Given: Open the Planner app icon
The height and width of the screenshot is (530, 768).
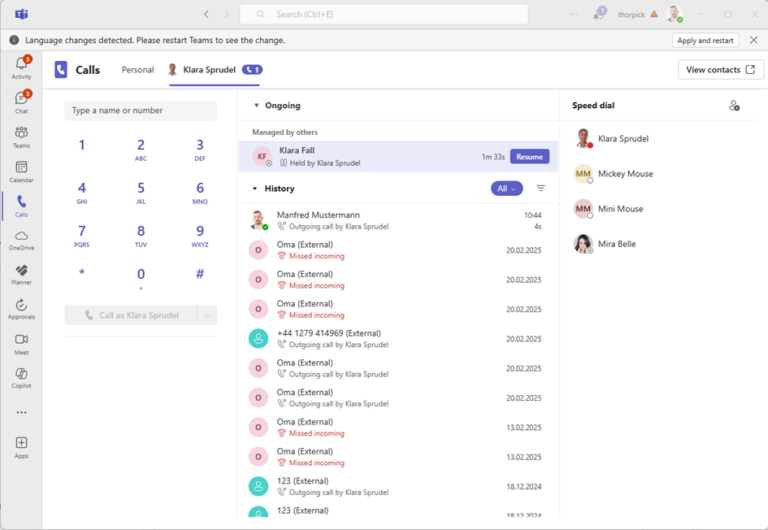Looking at the screenshot, I should tap(21, 273).
